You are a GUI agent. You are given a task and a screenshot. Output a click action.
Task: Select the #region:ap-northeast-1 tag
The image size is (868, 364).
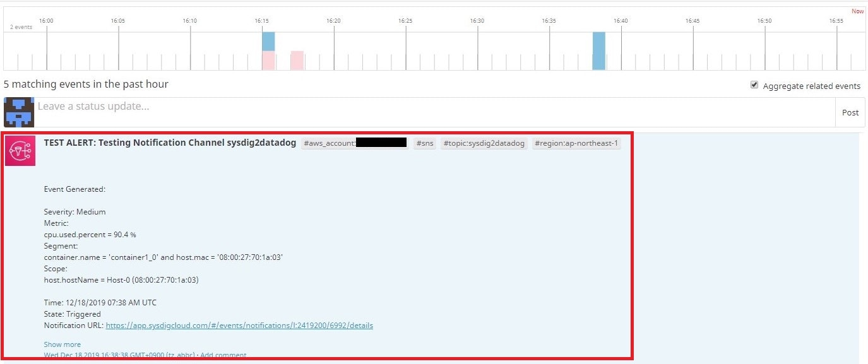(x=577, y=144)
